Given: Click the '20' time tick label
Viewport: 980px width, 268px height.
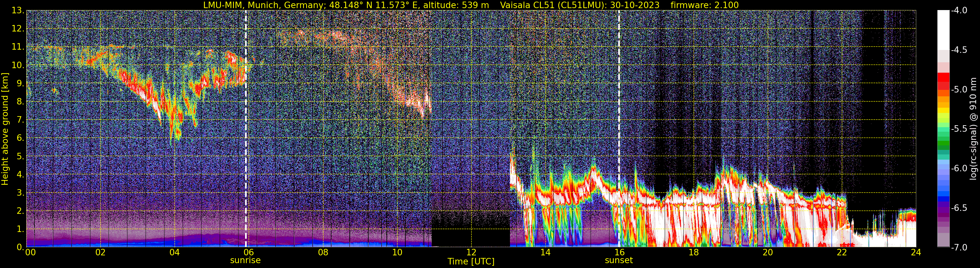Looking at the screenshot, I should tap(768, 252).
